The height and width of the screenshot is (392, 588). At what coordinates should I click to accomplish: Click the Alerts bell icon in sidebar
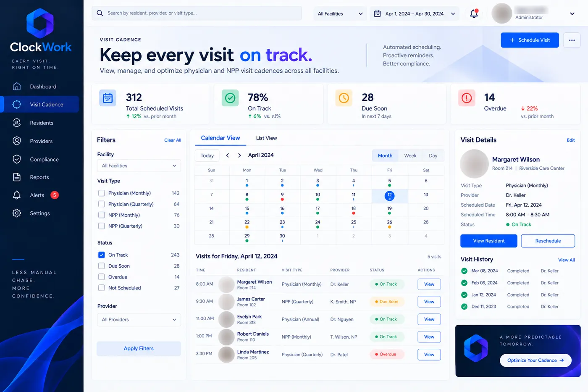coord(17,195)
